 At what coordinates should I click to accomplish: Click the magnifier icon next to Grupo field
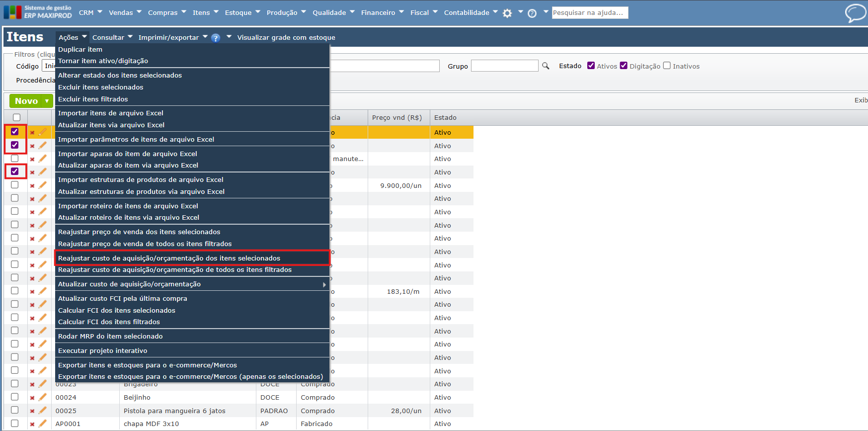546,66
